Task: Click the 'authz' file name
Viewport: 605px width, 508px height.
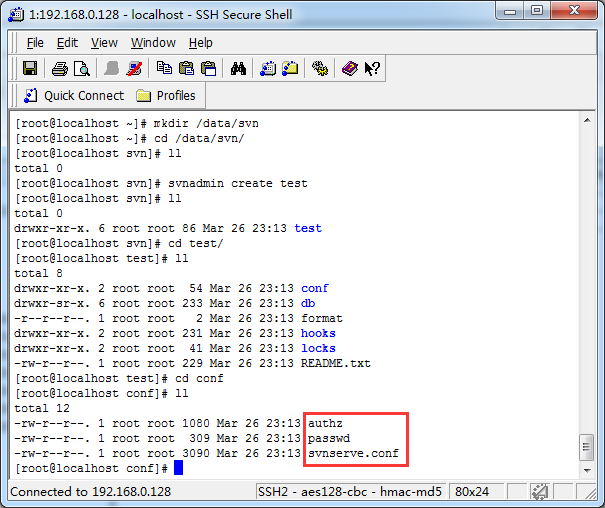Action: pos(325,423)
